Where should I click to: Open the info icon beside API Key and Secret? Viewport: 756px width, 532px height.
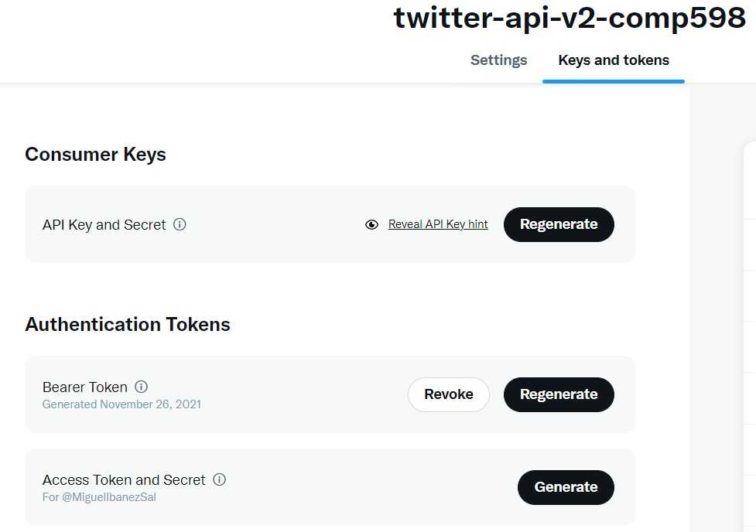point(180,225)
